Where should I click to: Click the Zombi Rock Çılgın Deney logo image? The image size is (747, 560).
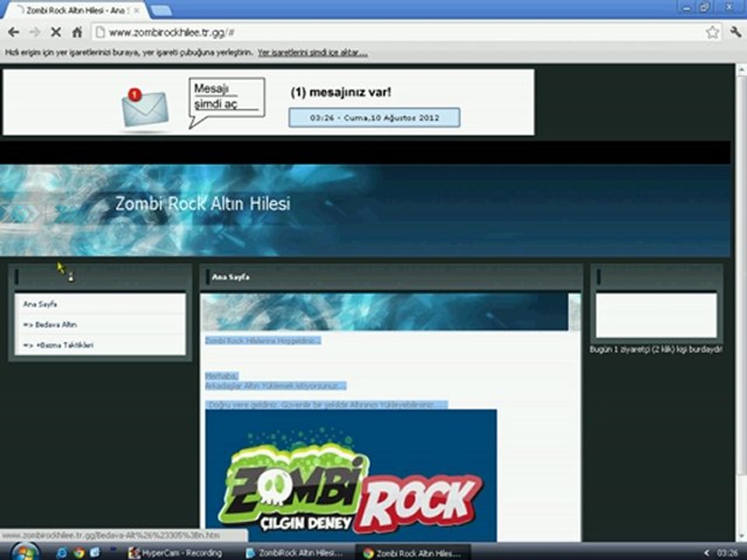(x=351, y=474)
